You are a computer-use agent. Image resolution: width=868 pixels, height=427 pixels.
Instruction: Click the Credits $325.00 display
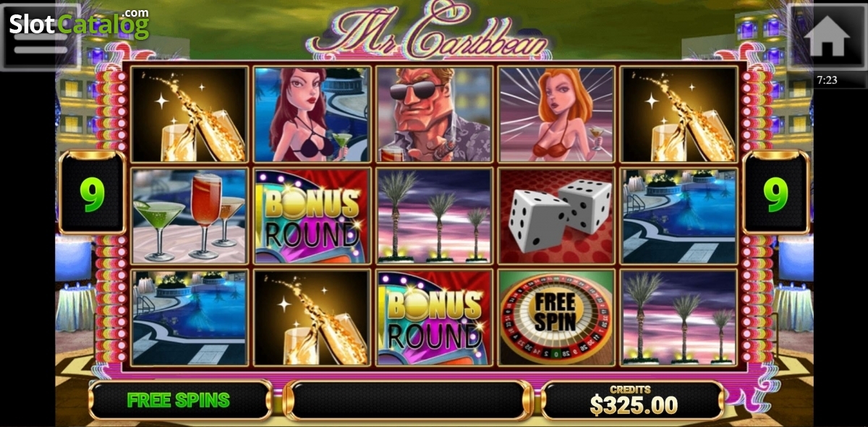click(633, 399)
